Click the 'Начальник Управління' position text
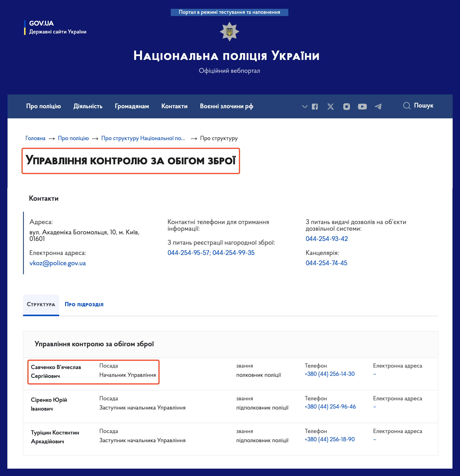Screen dimensions: 460x476 tap(128, 375)
